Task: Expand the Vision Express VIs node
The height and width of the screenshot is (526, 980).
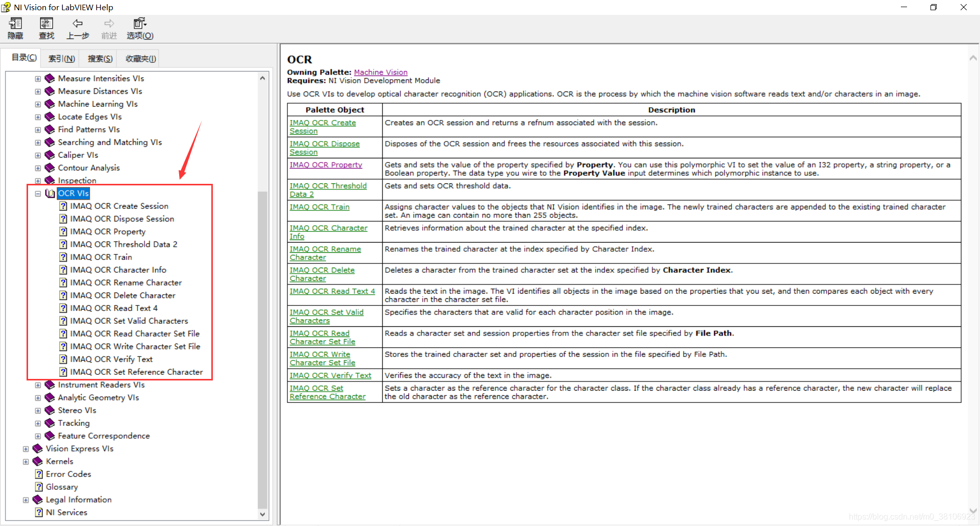Action: 26,449
